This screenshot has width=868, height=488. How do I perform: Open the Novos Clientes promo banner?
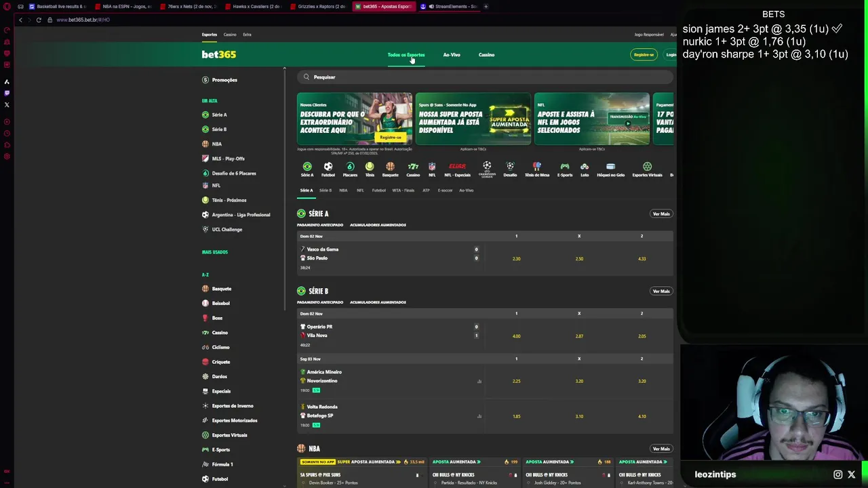coord(355,119)
